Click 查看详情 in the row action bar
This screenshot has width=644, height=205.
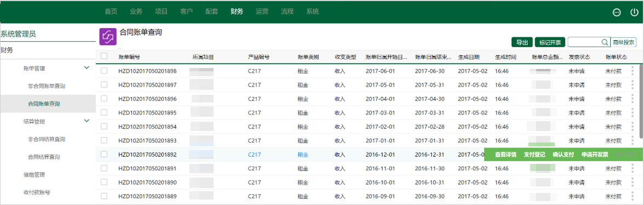click(505, 155)
